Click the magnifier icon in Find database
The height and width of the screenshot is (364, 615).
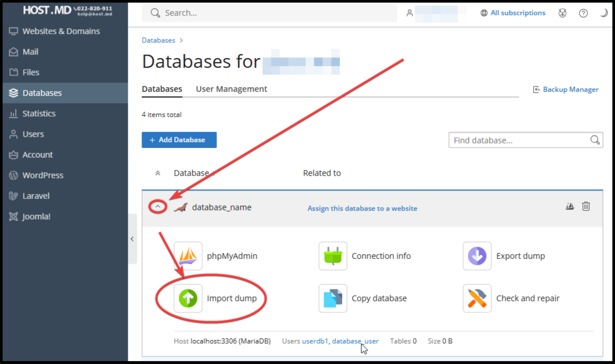coord(595,140)
